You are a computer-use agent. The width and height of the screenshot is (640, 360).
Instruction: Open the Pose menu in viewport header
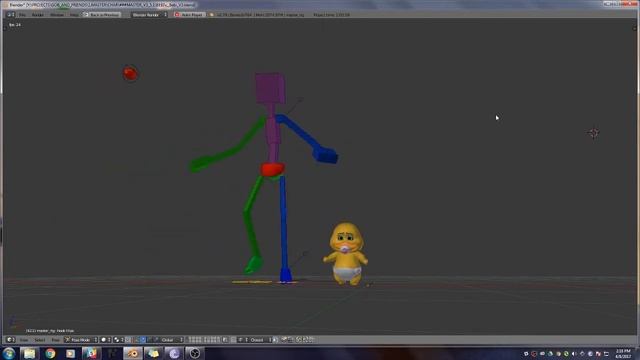56,340
